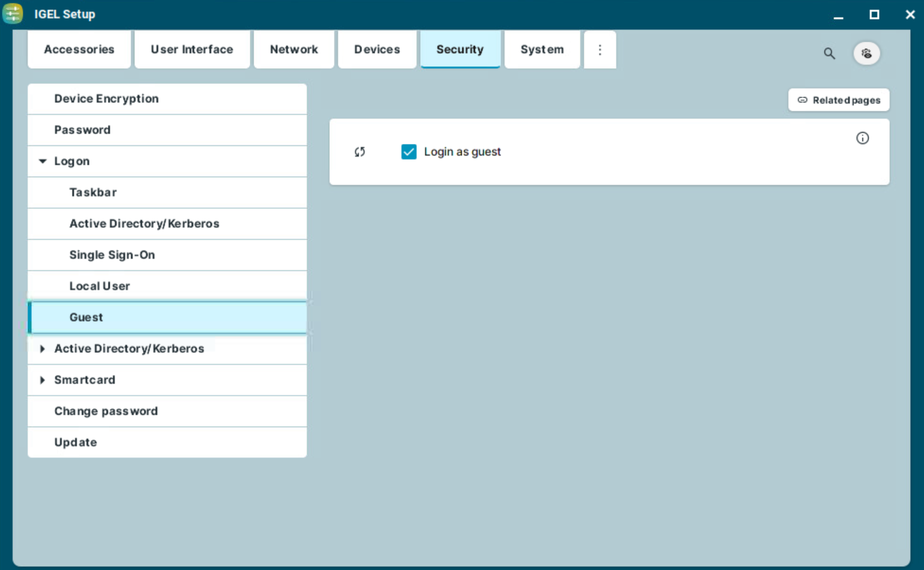Open the Accessories tab
This screenshot has height=570, width=924.
(79, 49)
